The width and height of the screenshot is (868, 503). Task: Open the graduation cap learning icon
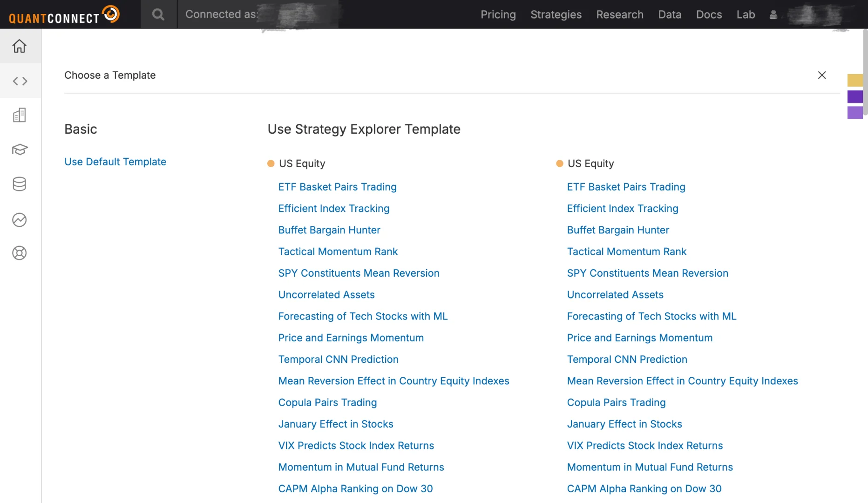tap(20, 150)
